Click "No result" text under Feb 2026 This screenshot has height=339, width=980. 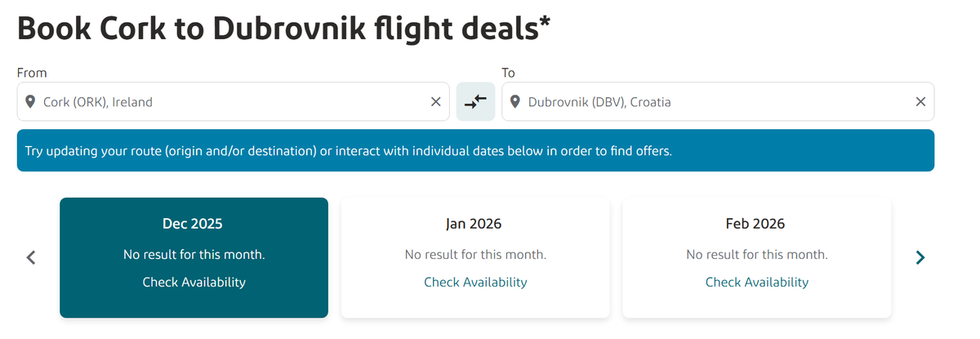[x=757, y=255]
